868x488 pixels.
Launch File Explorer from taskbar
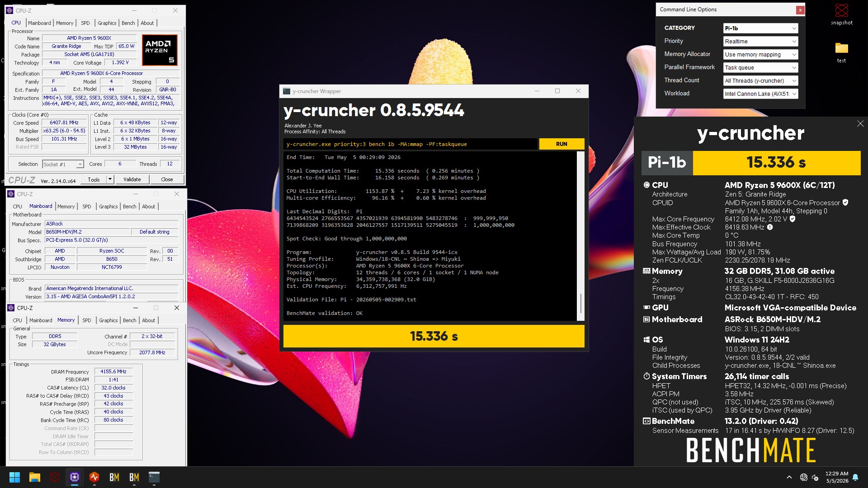point(35,477)
